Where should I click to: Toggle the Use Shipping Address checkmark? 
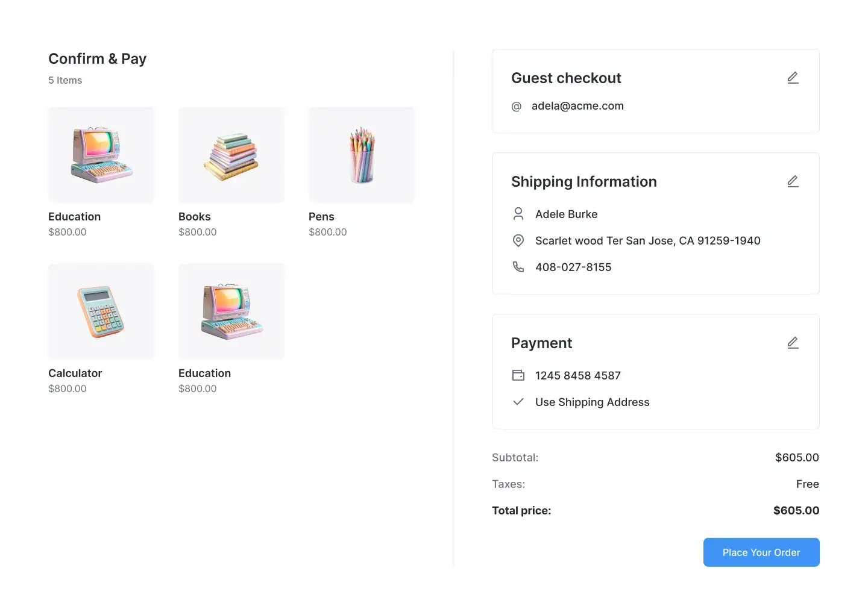coord(518,402)
